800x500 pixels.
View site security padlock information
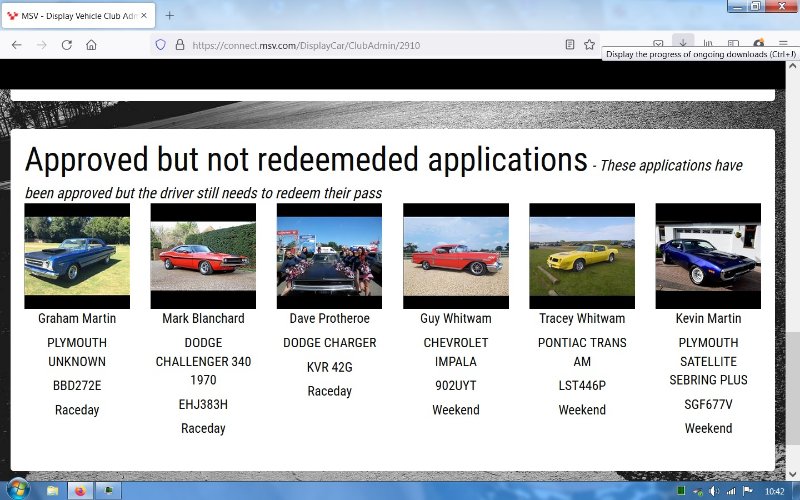(x=180, y=45)
